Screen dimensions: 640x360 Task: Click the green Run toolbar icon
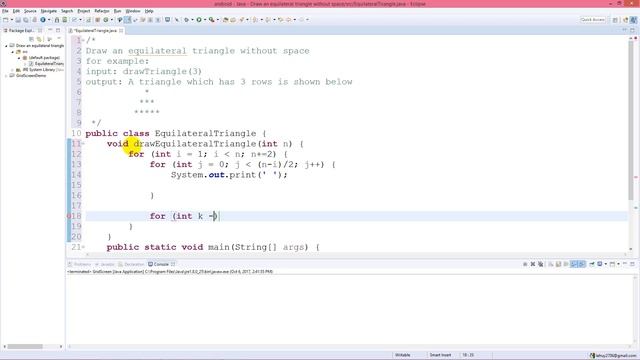point(199,20)
